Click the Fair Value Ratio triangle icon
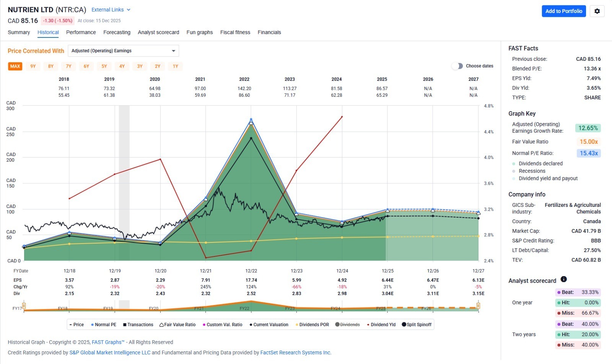612x364 pixels. pyautogui.click(x=161, y=325)
